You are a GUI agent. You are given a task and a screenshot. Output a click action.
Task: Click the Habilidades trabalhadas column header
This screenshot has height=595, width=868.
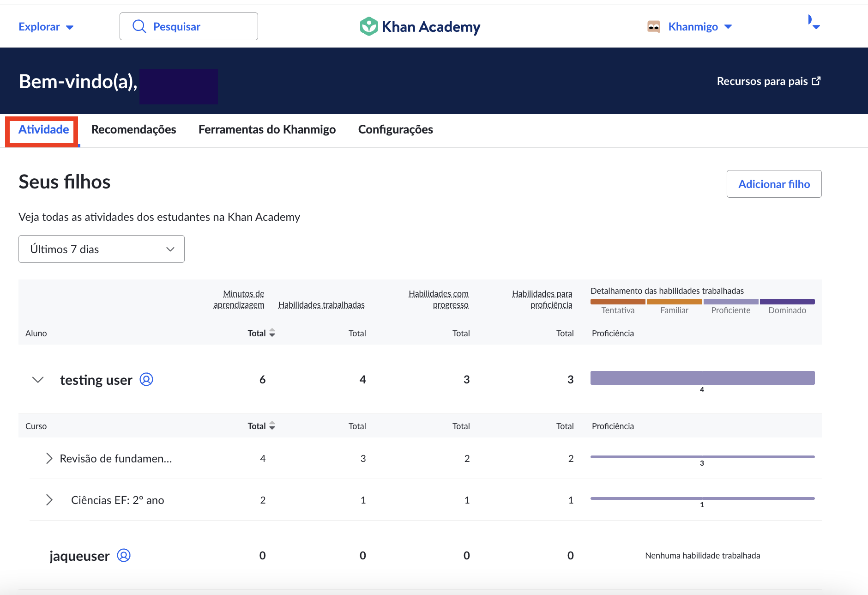(321, 305)
